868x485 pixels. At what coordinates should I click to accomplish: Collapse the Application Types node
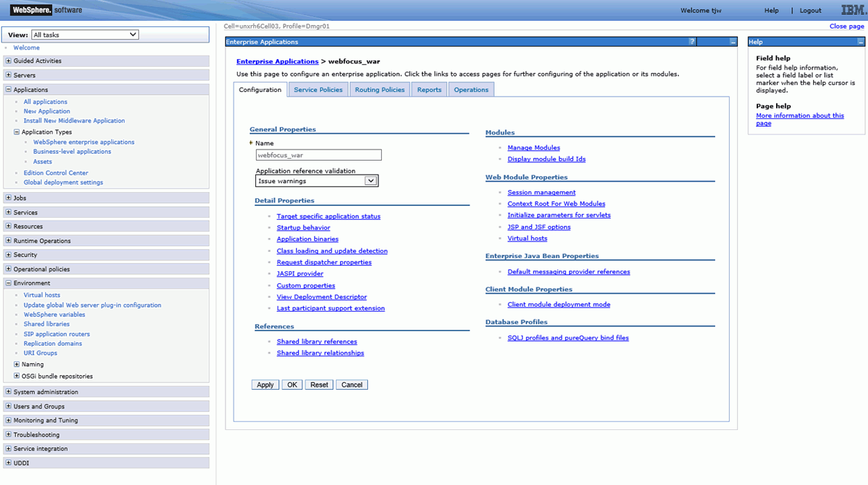coord(17,132)
